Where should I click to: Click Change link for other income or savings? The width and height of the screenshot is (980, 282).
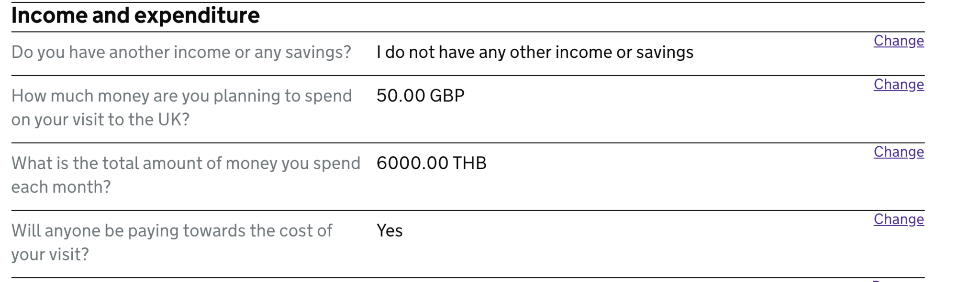[x=899, y=41]
